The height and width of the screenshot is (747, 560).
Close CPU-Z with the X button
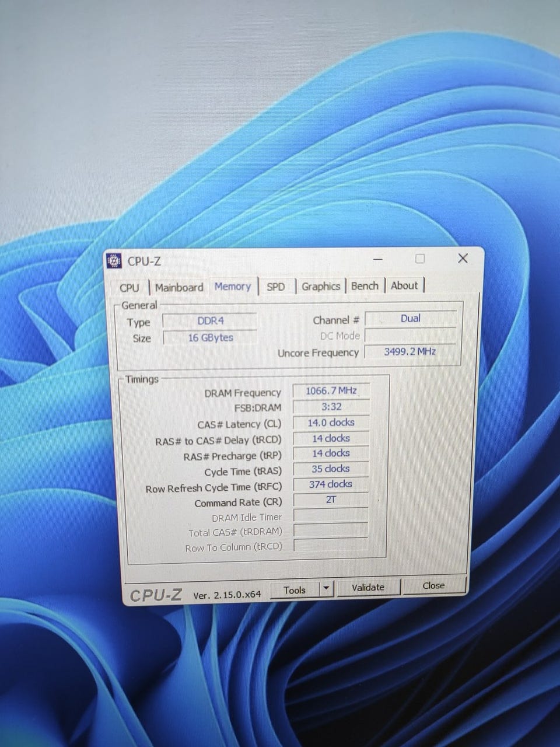[463, 258]
